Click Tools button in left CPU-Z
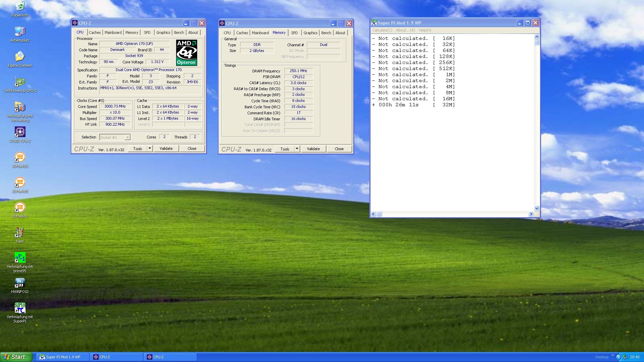The image size is (644, 362). coord(138,148)
